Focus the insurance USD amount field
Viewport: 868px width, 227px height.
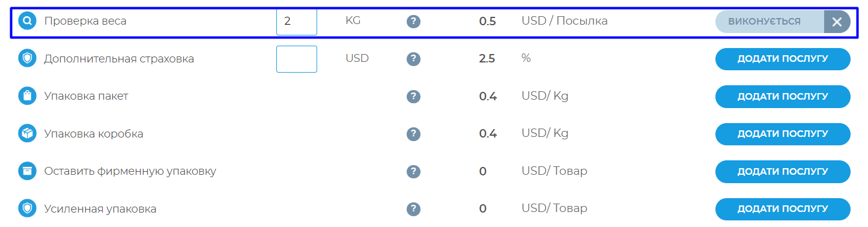297,59
